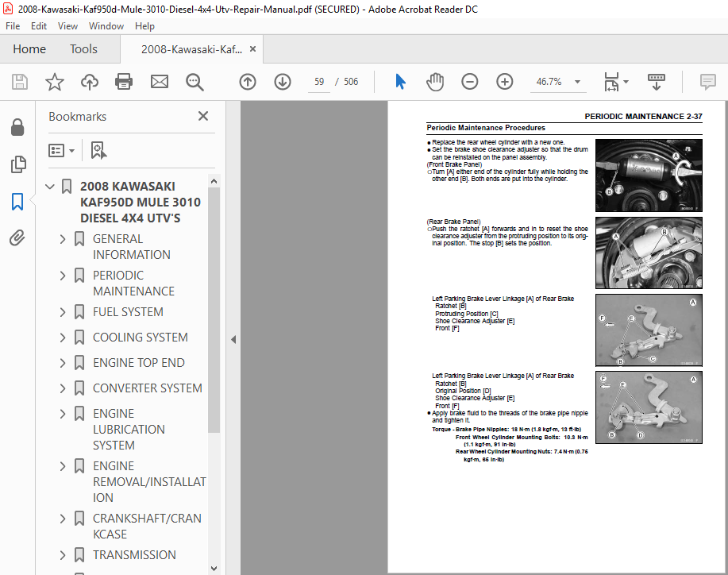The height and width of the screenshot is (575, 728).
Task: Jump to FUEL SYSTEM bookmark
Action: pyautogui.click(x=128, y=312)
